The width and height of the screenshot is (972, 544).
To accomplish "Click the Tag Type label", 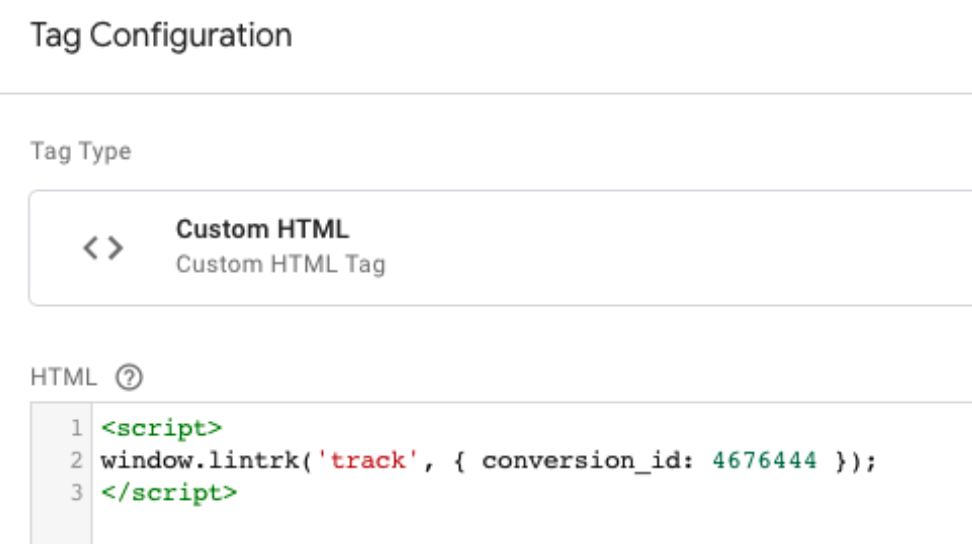I will pos(81,151).
